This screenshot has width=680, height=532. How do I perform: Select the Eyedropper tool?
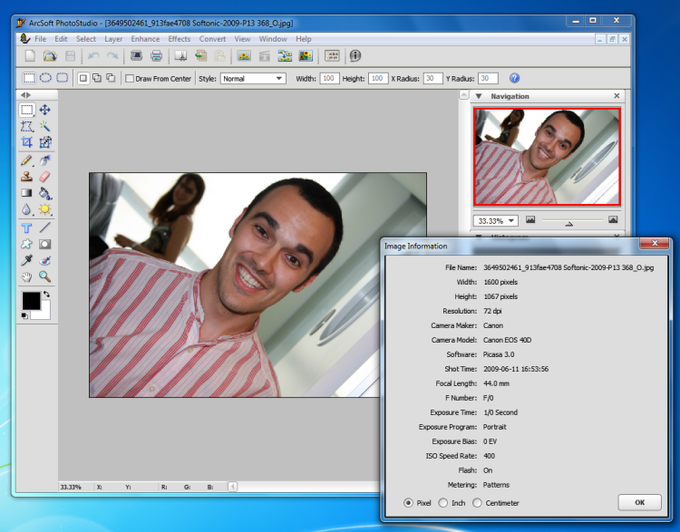pyautogui.click(x=28, y=260)
